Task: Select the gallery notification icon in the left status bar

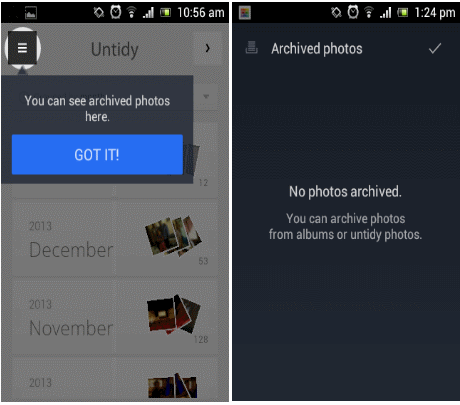Action: tap(31, 13)
